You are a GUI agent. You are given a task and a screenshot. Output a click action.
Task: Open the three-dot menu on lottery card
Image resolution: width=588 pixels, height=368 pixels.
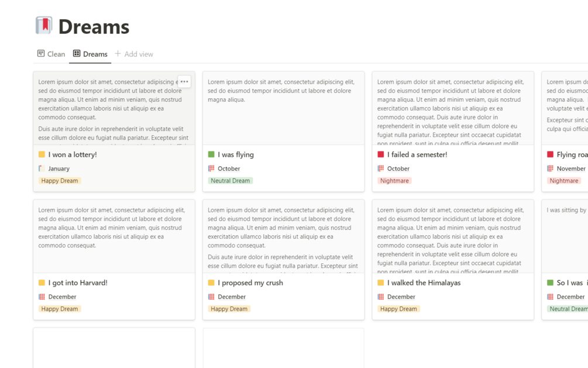point(184,82)
